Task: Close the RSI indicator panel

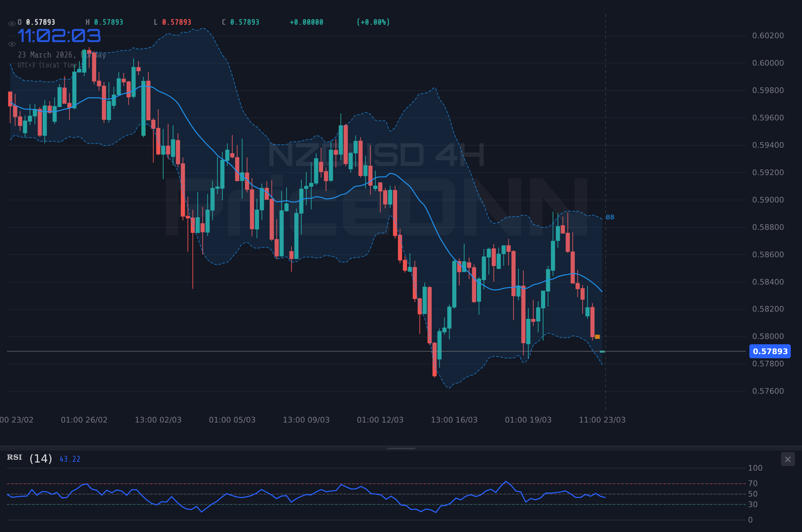Action: pos(788,459)
